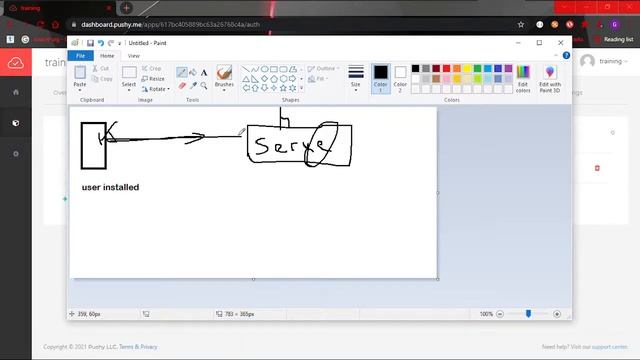
Task: Expand the Select dropdown arrow
Action: (129, 90)
